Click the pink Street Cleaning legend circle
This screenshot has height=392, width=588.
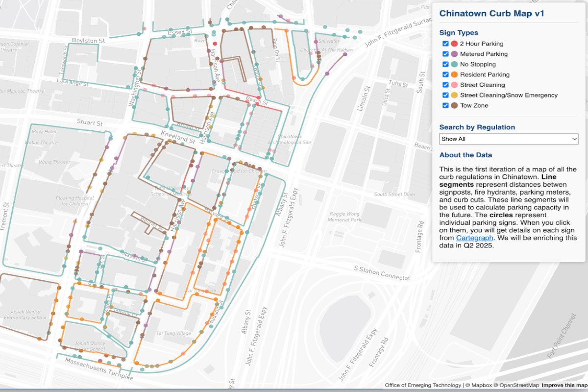point(454,85)
